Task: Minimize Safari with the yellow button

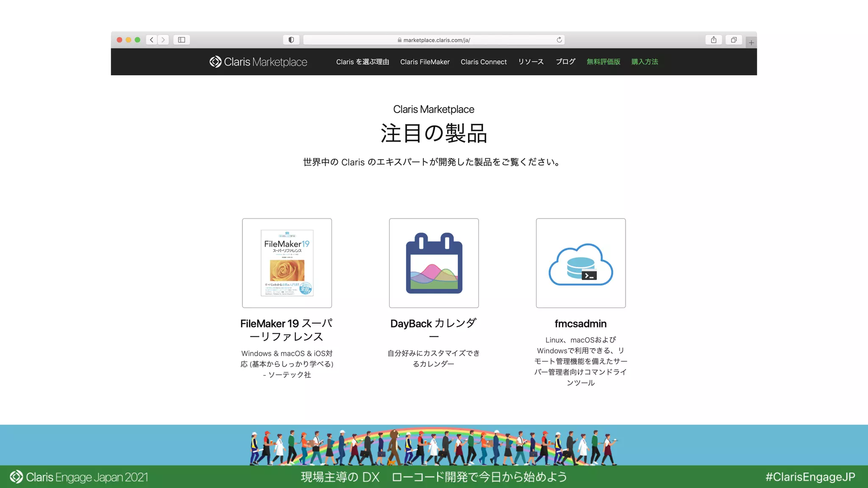Action: (x=128, y=40)
